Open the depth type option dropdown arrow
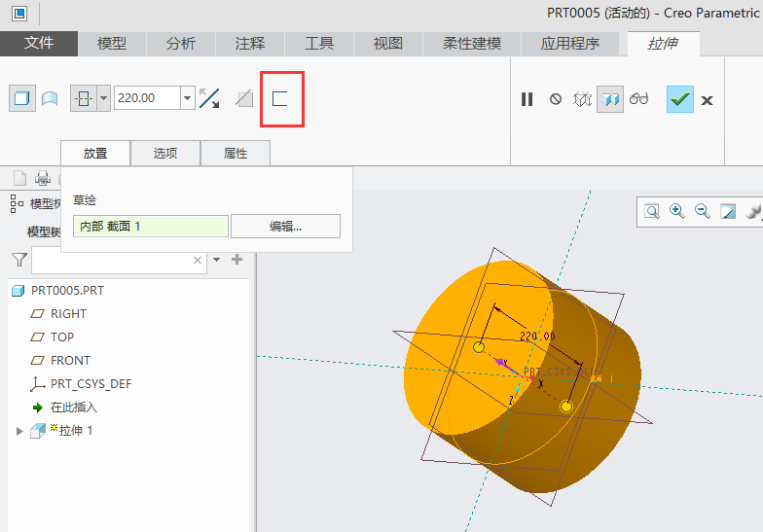Image resolution: width=763 pixels, height=532 pixels. [103, 98]
